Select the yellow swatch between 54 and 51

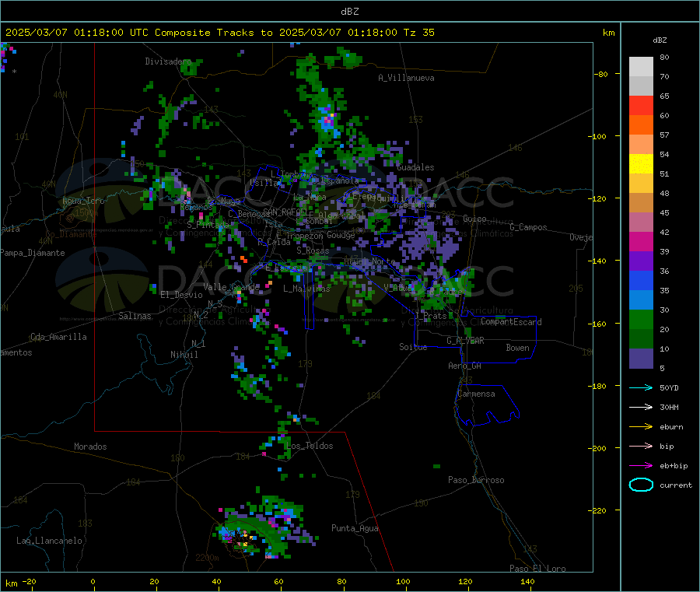click(641, 164)
